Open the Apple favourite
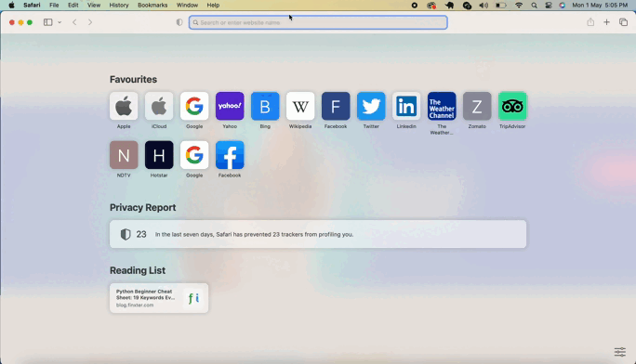This screenshot has height=364, width=636. tap(124, 106)
